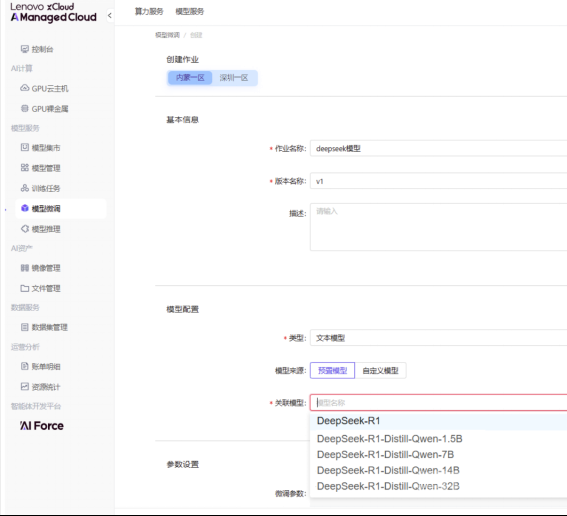The image size is (567, 516).
Task: Switch to the 模型服务 top tab
Action: pyautogui.click(x=189, y=12)
